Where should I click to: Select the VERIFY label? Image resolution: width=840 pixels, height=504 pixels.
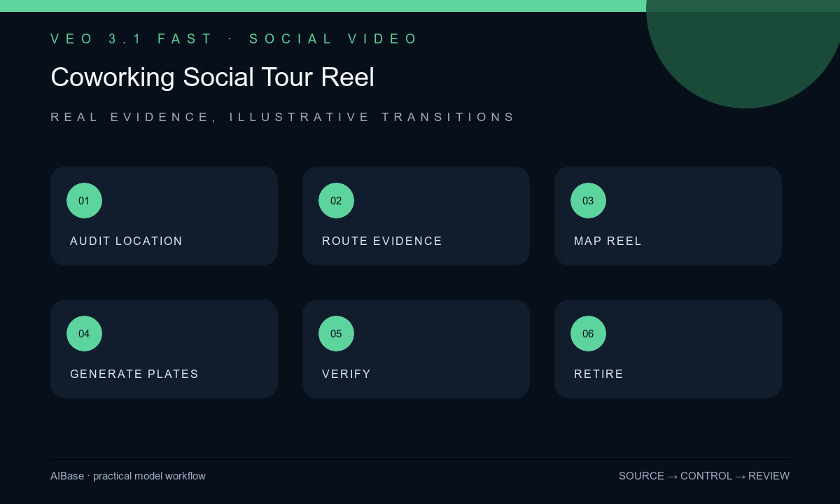pyautogui.click(x=346, y=374)
